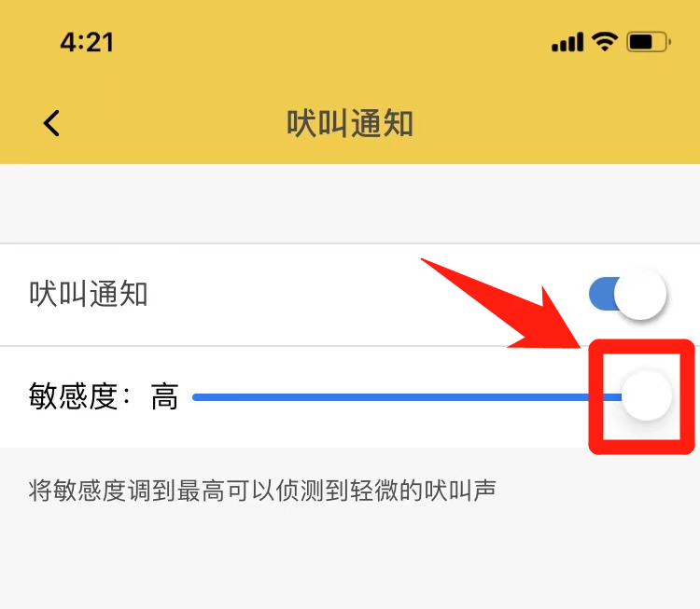Tap the 4:21 clock in status bar
The width and height of the screenshot is (700, 609).
87,42
